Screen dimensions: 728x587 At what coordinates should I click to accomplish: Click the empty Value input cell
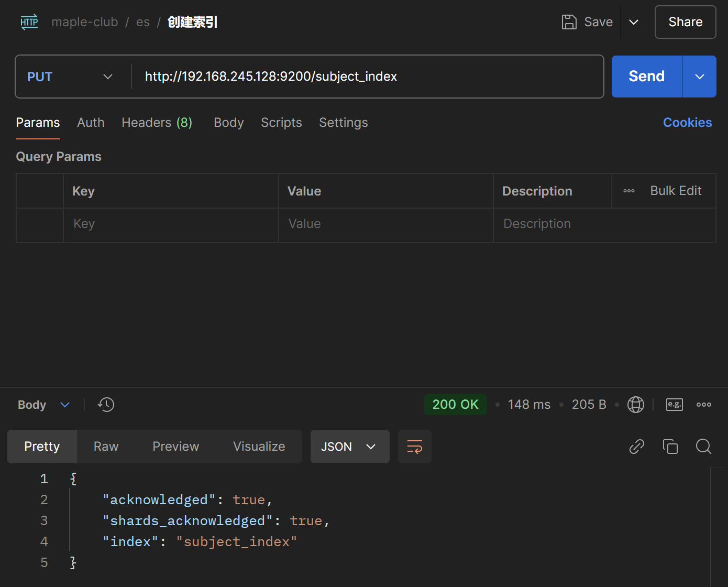(x=386, y=225)
